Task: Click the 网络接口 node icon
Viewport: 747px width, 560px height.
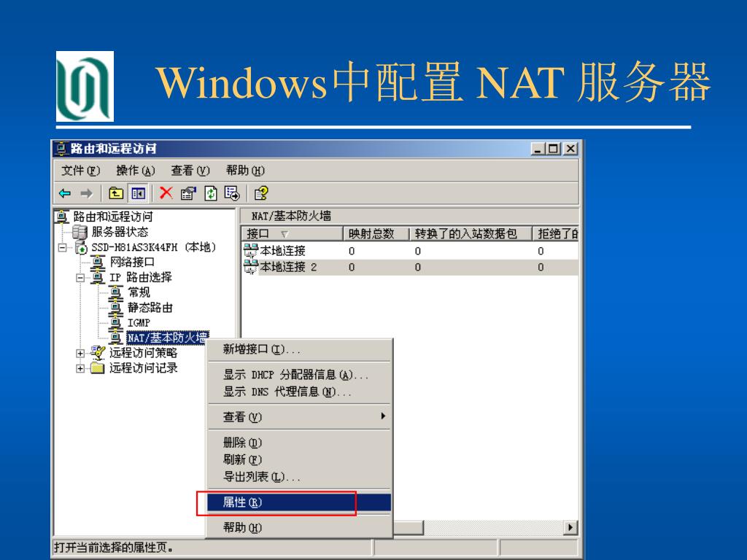Action: point(98,262)
